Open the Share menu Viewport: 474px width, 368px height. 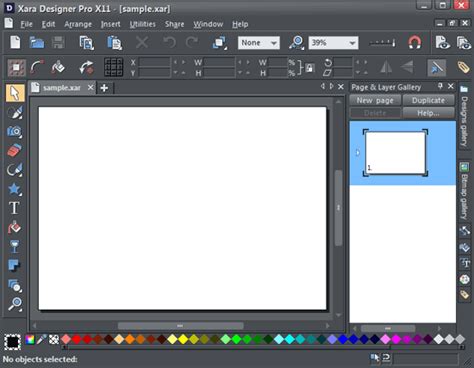[174, 24]
